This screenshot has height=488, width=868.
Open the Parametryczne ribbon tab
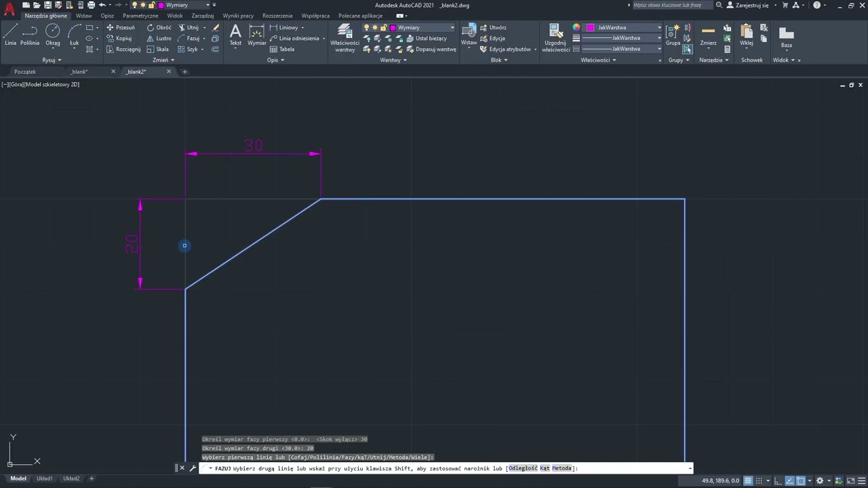140,16
